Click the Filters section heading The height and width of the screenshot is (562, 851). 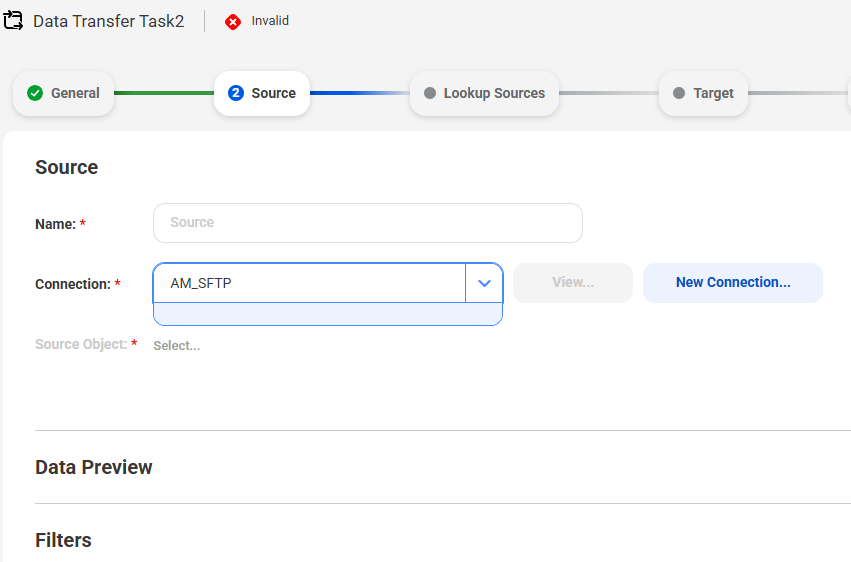click(x=63, y=540)
